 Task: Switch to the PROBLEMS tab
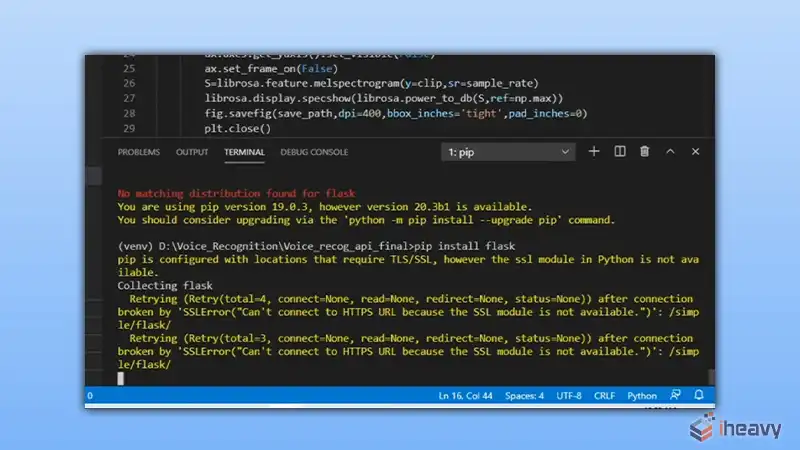139,152
